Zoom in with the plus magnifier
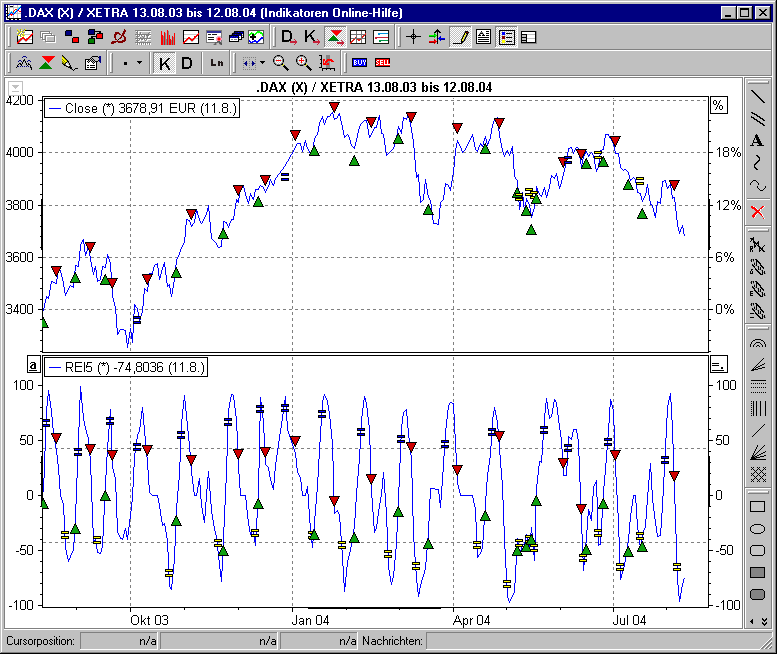777x654 pixels. tap(303, 63)
